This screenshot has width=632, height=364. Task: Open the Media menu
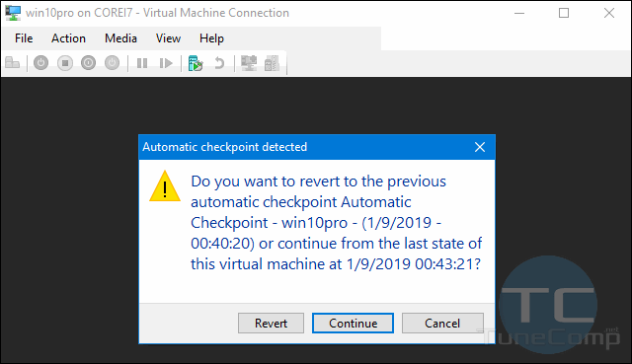click(x=120, y=38)
